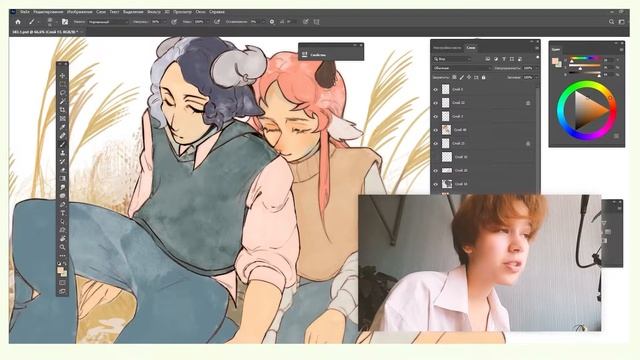Select the Eraser tool
The width and height of the screenshot is (640, 360).
tap(62, 170)
